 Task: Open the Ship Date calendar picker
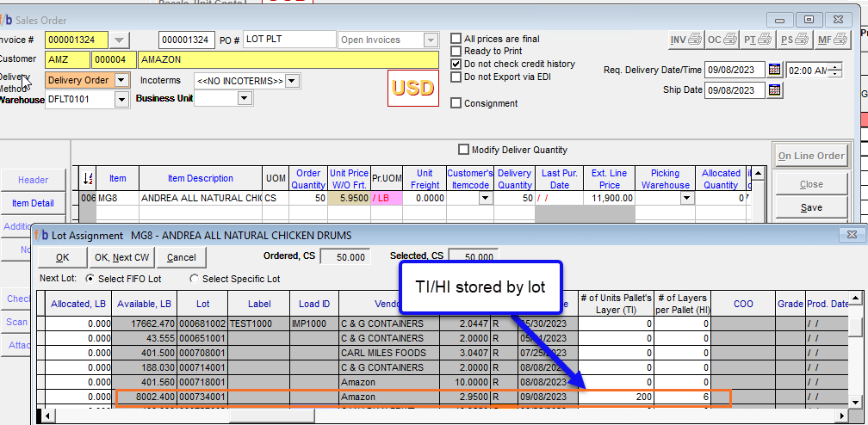(x=774, y=90)
